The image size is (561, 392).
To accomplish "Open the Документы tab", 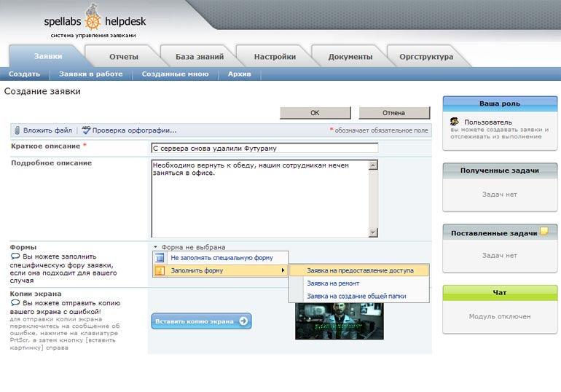I will pyautogui.click(x=350, y=57).
